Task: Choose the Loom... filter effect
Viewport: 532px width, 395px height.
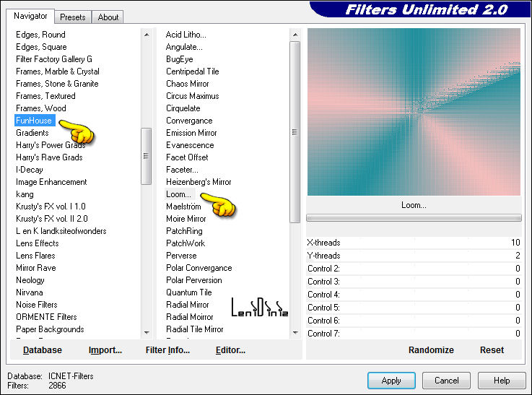Action: [178, 194]
